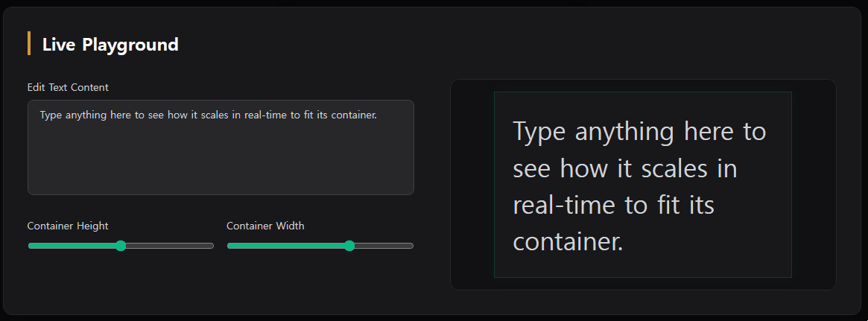Click the preview line "Type anything here to"

click(x=639, y=132)
